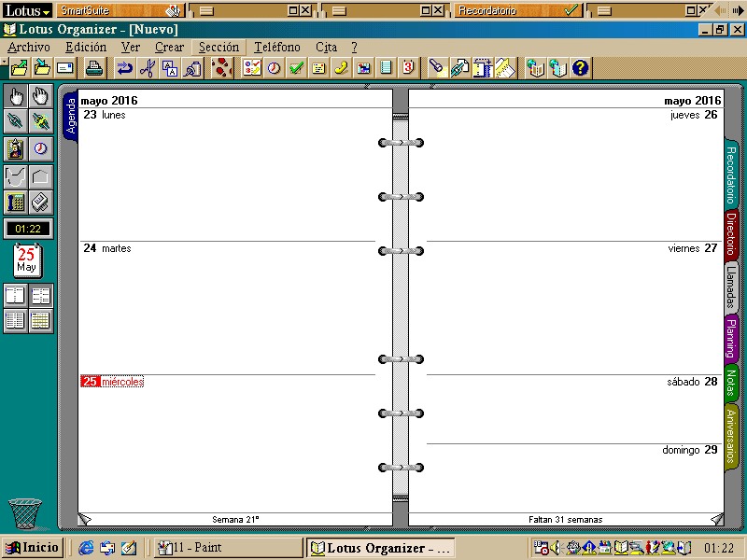Click the second globe-and-book icon
The height and width of the screenshot is (560, 747).
tap(557, 67)
